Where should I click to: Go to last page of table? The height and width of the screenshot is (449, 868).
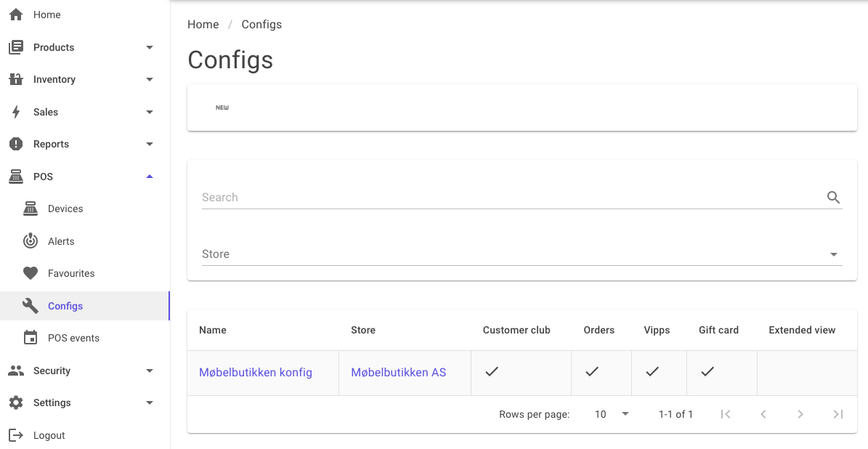coord(838,414)
